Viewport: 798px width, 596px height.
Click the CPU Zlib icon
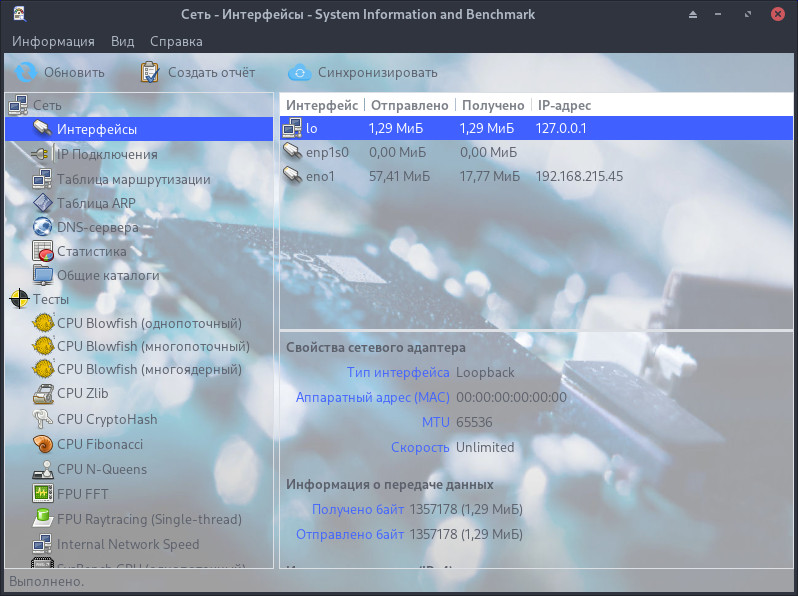click(x=43, y=393)
